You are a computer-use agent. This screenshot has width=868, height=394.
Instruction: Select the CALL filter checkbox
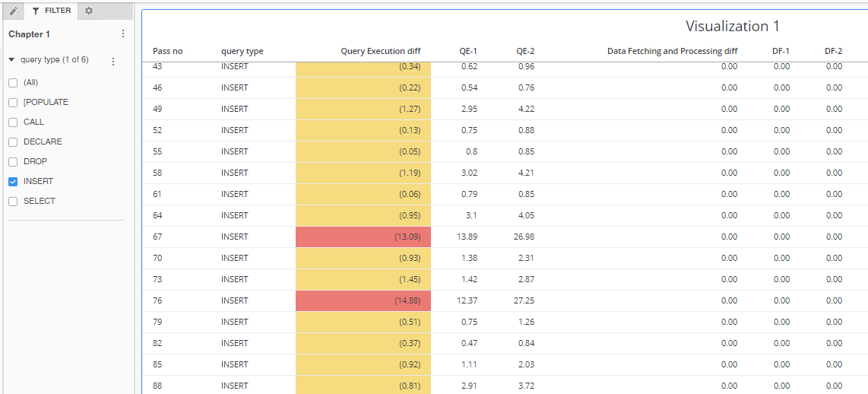point(13,122)
